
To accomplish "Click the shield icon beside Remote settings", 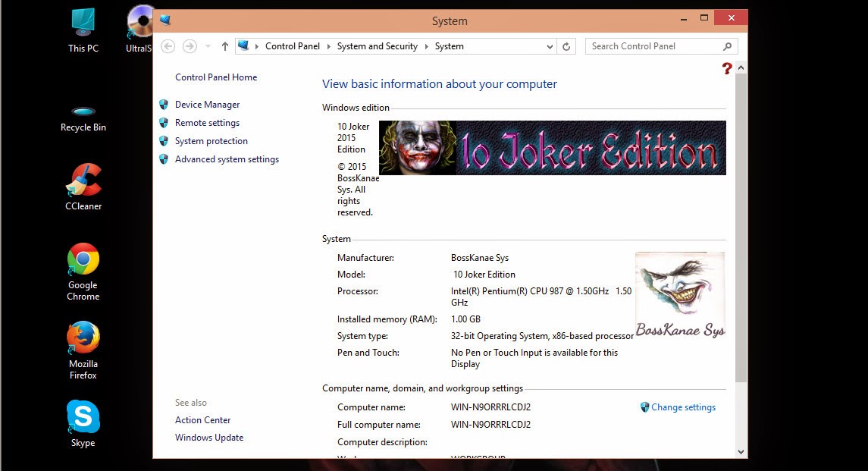I will click(164, 122).
